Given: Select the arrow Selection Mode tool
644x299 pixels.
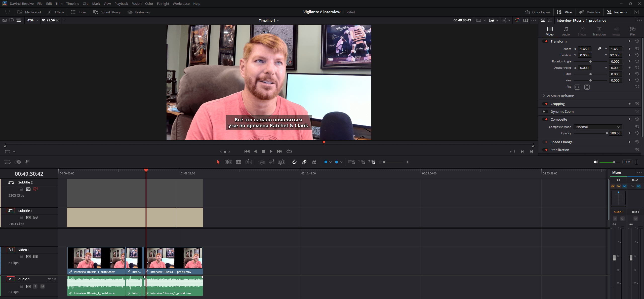Looking at the screenshot, I should 218,162.
